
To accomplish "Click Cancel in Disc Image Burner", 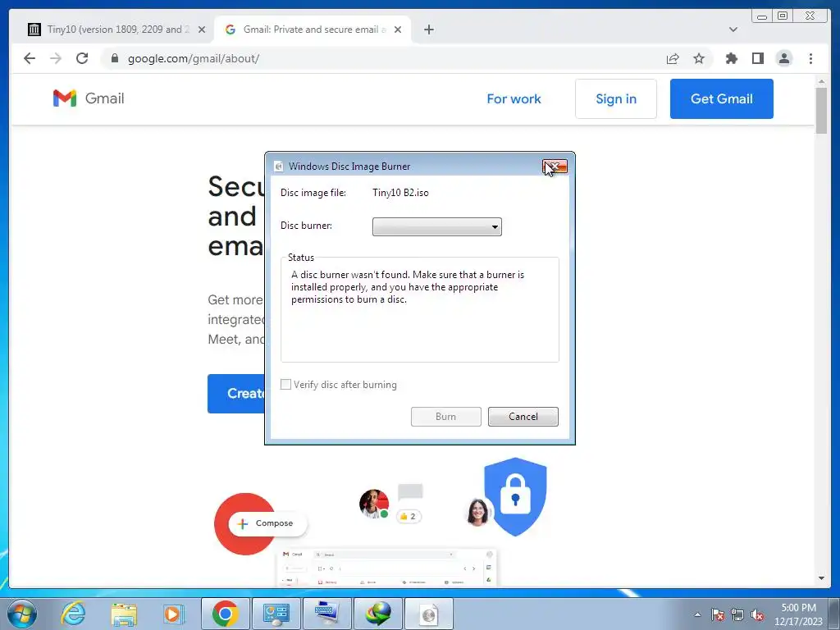I will click(x=523, y=417).
